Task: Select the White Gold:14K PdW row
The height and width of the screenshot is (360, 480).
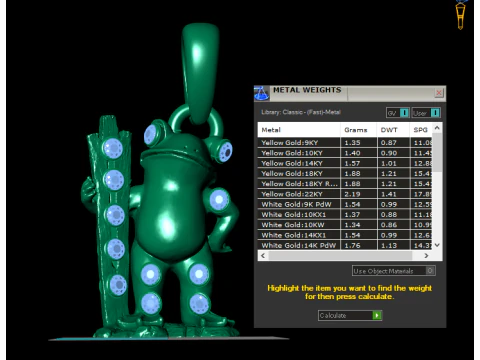Action: point(345,245)
